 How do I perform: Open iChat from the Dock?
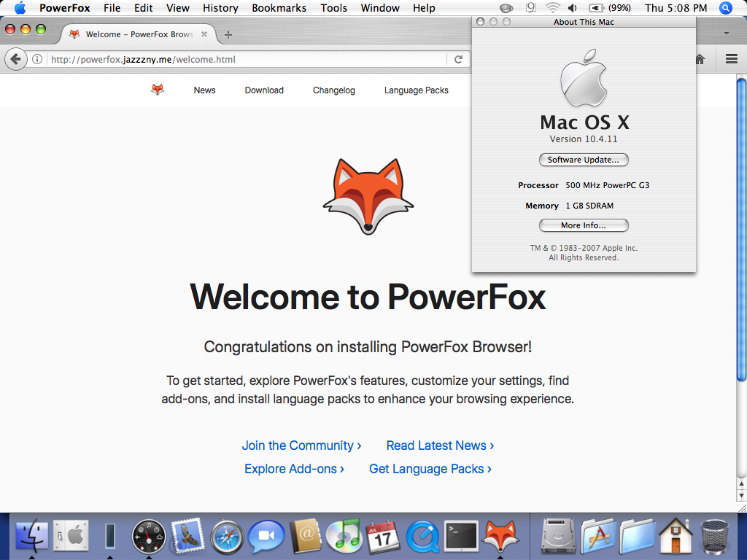(x=266, y=537)
